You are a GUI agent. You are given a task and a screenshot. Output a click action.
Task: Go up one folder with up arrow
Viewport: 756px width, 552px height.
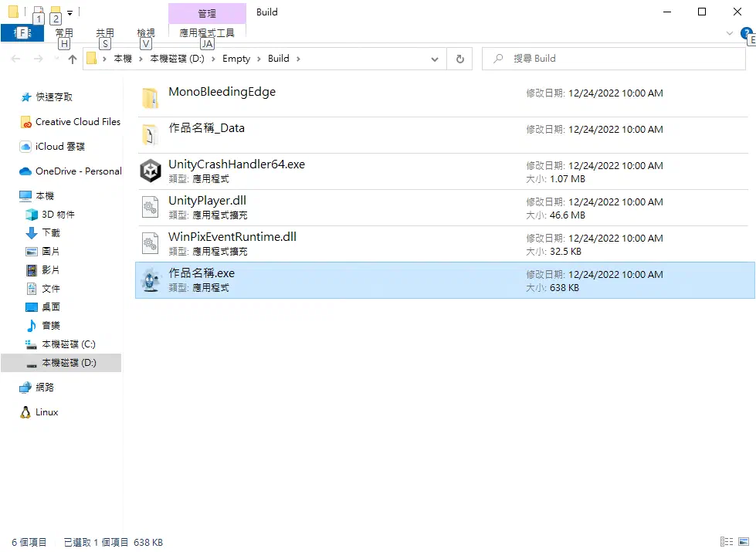(x=73, y=59)
